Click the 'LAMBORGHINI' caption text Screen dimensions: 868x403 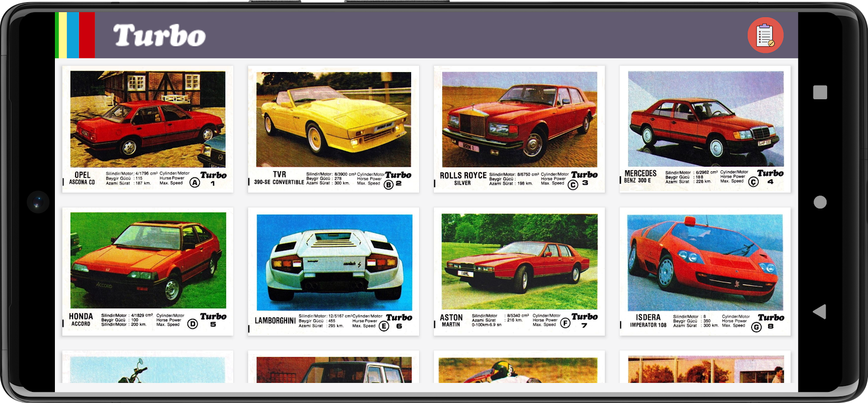point(275,320)
